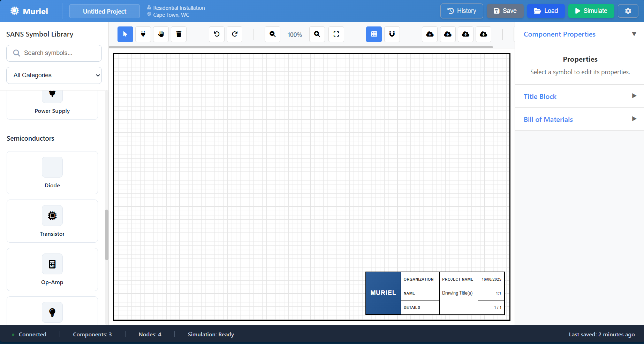Click the Residential Installation label
The image size is (644, 344).
179,8
